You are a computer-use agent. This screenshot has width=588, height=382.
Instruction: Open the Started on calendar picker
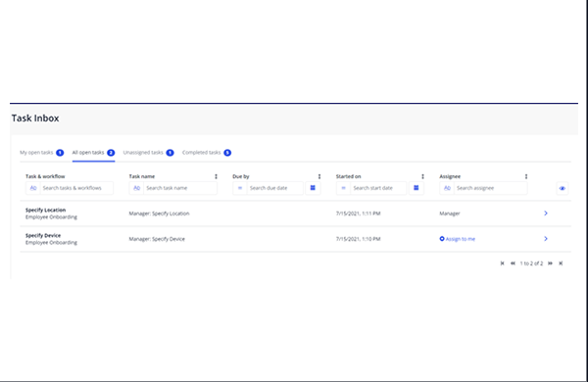click(x=416, y=188)
